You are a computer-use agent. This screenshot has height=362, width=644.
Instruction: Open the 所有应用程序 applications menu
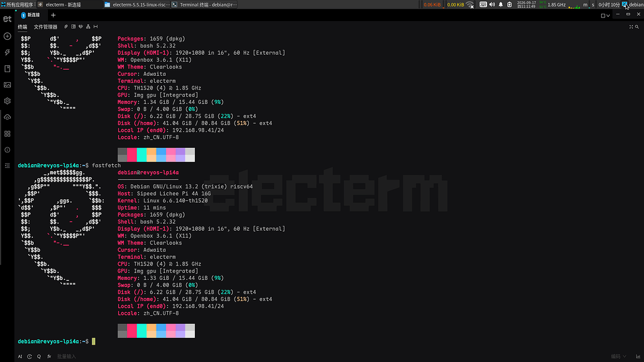coord(17,4)
